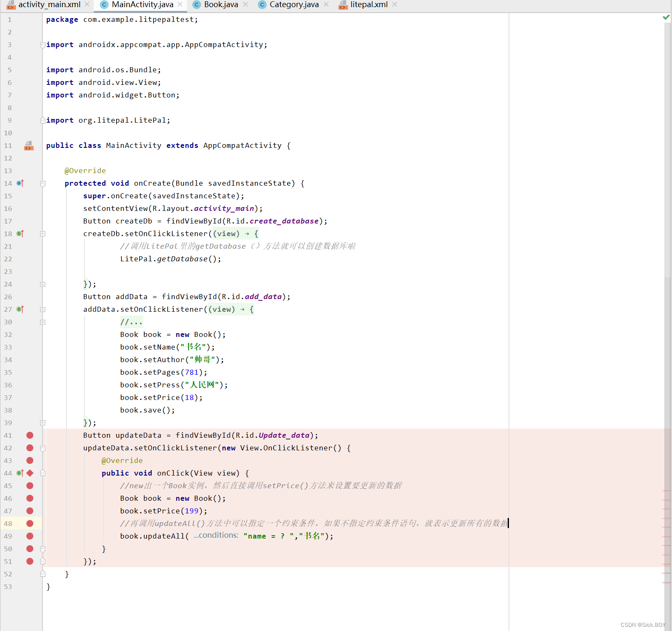Click the override gutter icon on line 14
The image size is (672, 631).
(20, 183)
